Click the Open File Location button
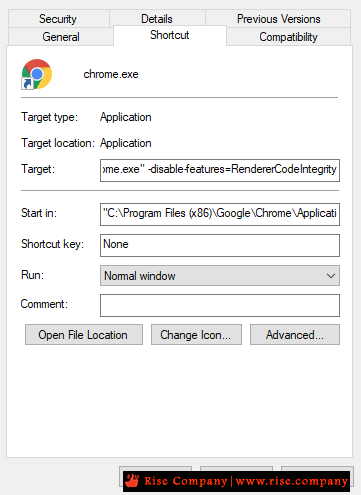The width and height of the screenshot is (361, 495). [x=84, y=335]
